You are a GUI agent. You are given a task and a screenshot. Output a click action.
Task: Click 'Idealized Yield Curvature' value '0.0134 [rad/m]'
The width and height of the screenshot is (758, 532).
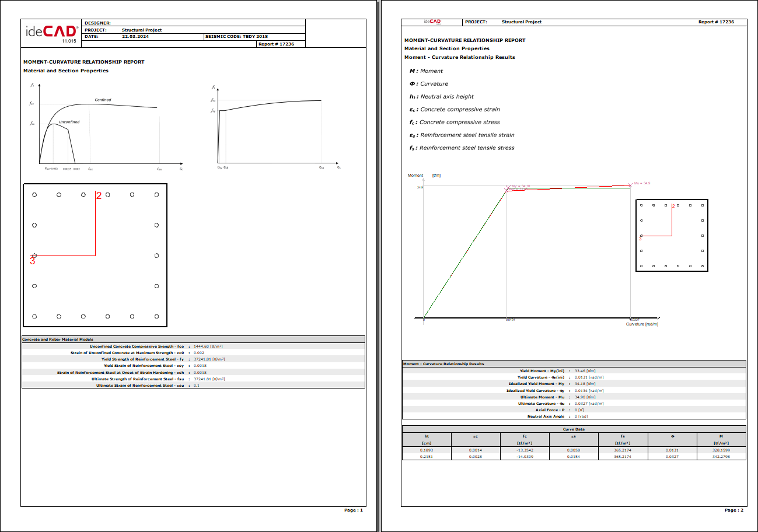click(589, 390)
